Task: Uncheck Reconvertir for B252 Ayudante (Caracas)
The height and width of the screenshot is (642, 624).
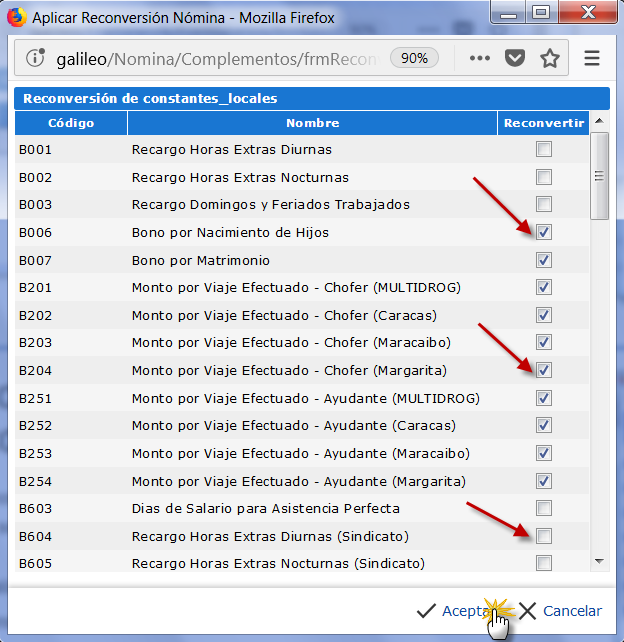Action: tap(544, 425)
